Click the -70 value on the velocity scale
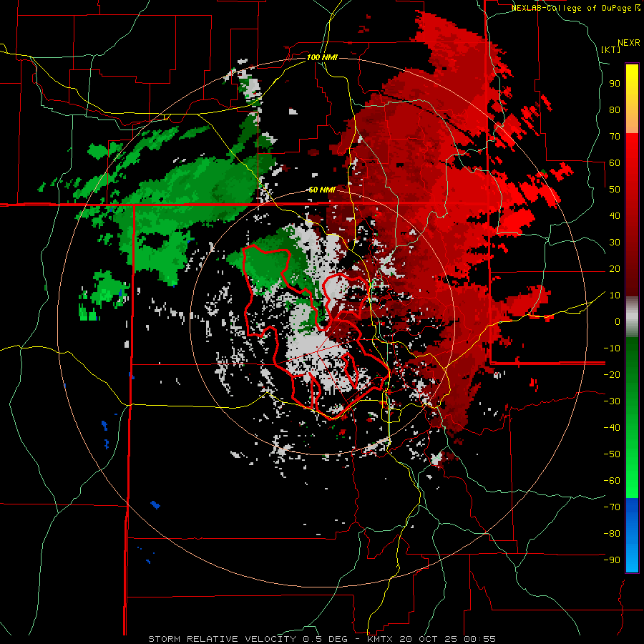The height and width of the screenshot is (644, 644). click(612, 507)
